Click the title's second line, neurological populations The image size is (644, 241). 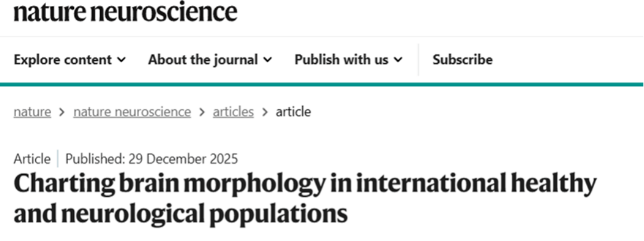pos(180,213)
